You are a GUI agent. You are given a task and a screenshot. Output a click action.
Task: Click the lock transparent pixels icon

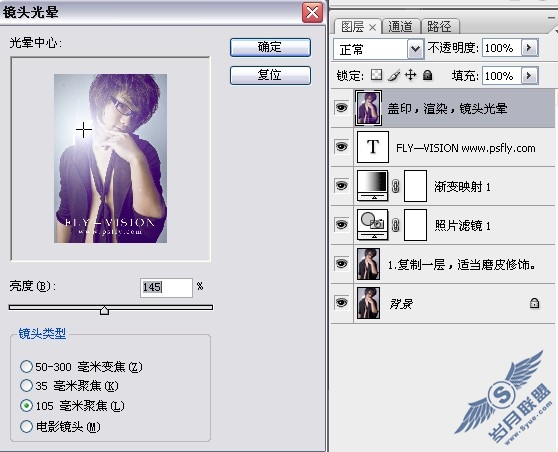coord(377,75)
